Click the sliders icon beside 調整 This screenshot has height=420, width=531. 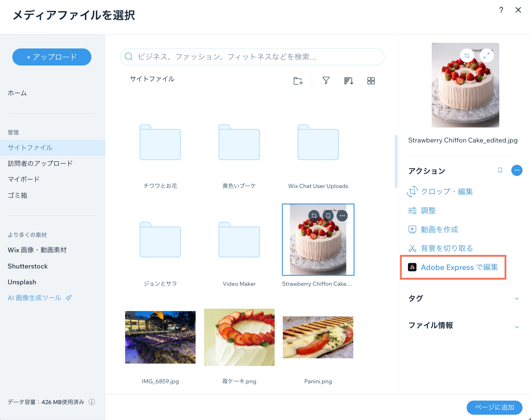(x=412, y=211)
